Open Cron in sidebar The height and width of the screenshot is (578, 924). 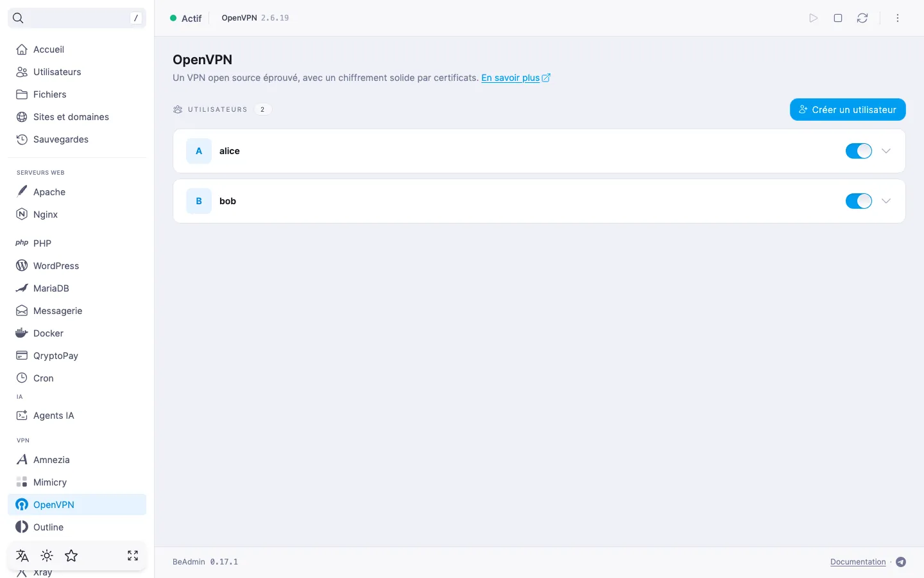click(77, 378)
